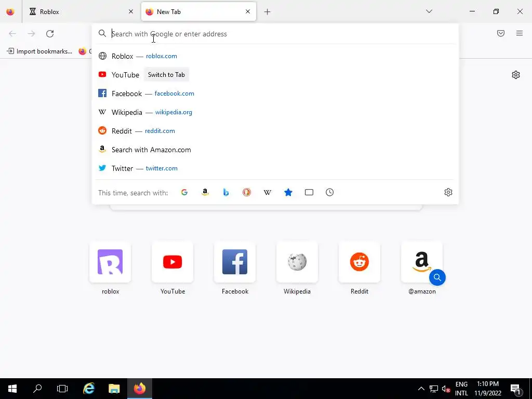The image size is (532, 399).
Task: Click the ENG INTL language indicator
Action: [x=461, y=389]
